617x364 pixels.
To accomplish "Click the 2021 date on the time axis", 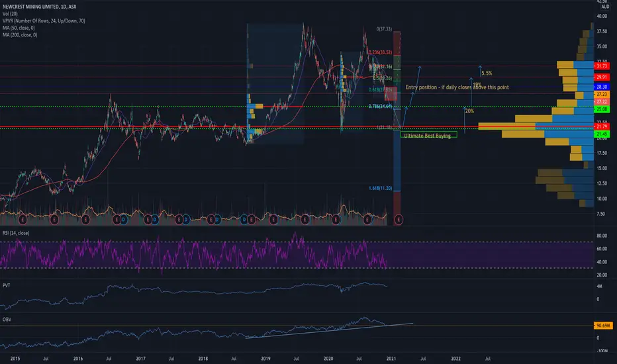I will [391, 359].
